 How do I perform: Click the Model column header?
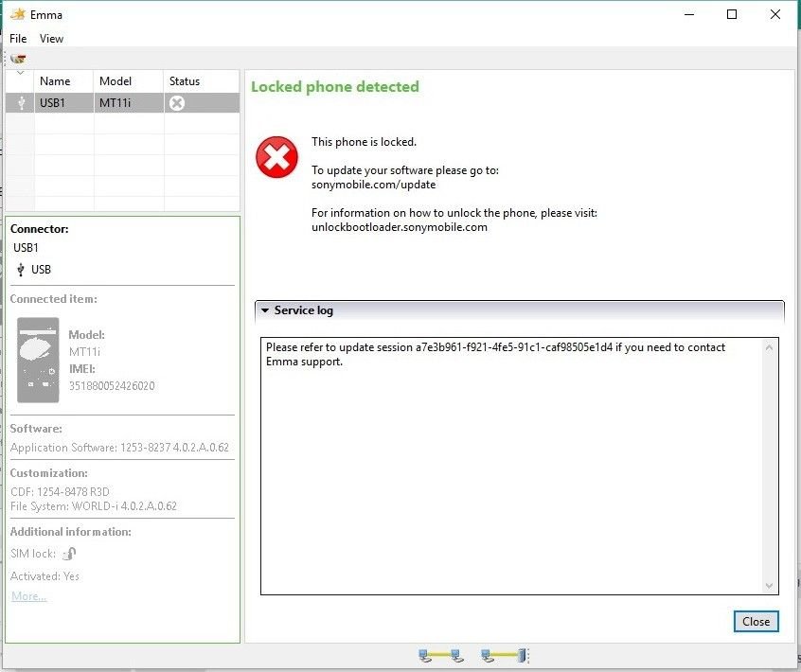tap(128, 81)
